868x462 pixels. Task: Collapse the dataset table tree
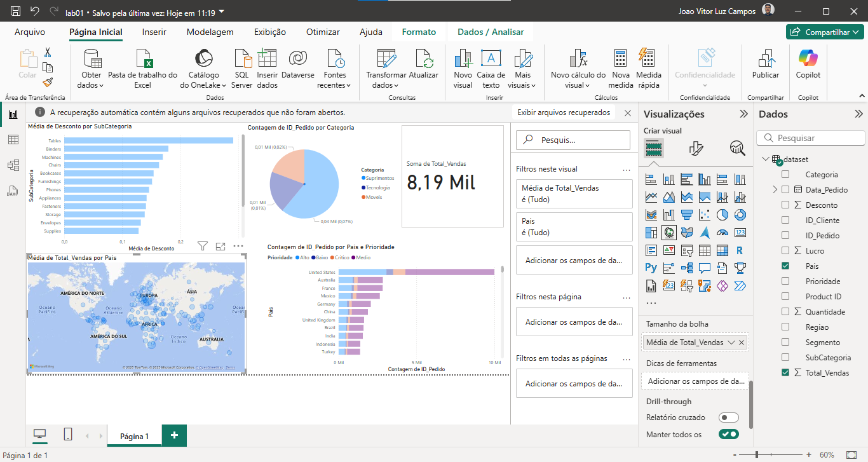pyautogui.click(x=765, y=159)
